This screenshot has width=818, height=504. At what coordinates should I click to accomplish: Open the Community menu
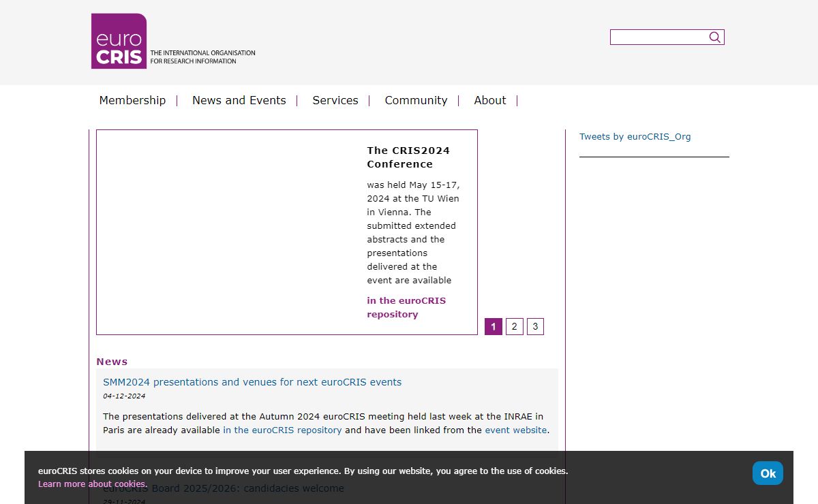tap(416, 100)
